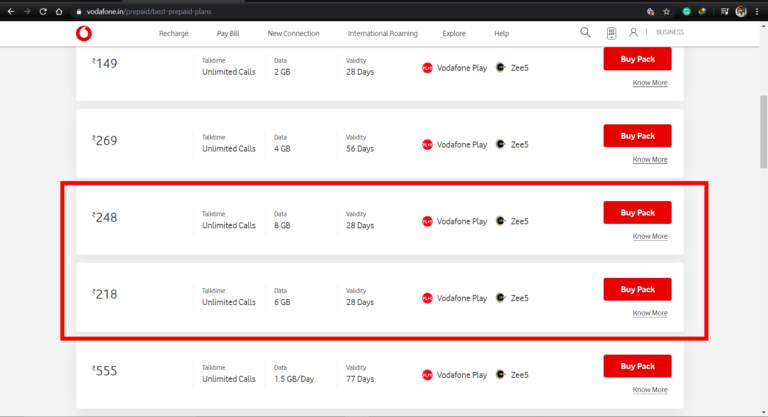
Task: Open the Chrome profile avatar
Action: coord(741,11)
